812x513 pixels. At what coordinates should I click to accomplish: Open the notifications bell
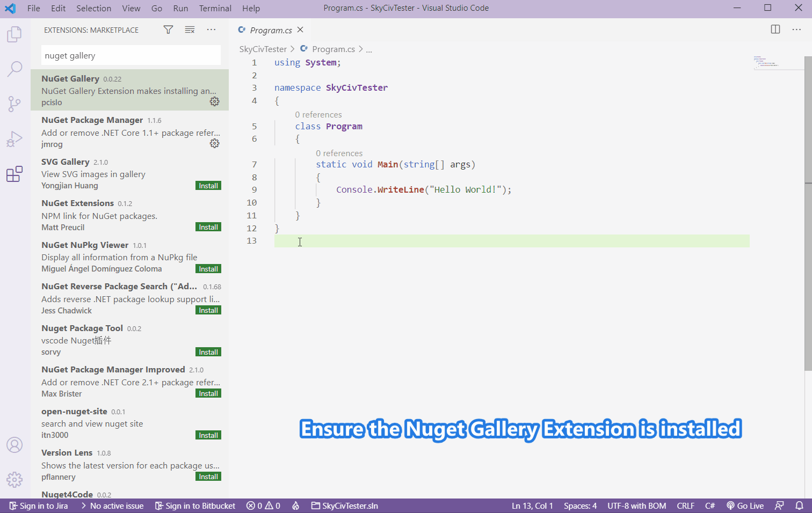[800, 505]
